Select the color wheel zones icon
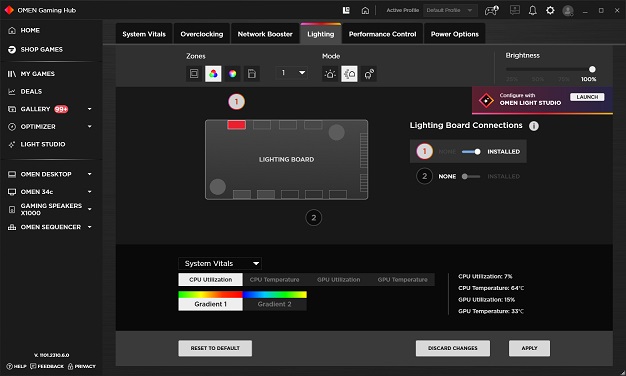The height and width of the screenshot is (376, 626). click(x=232, y=73)
